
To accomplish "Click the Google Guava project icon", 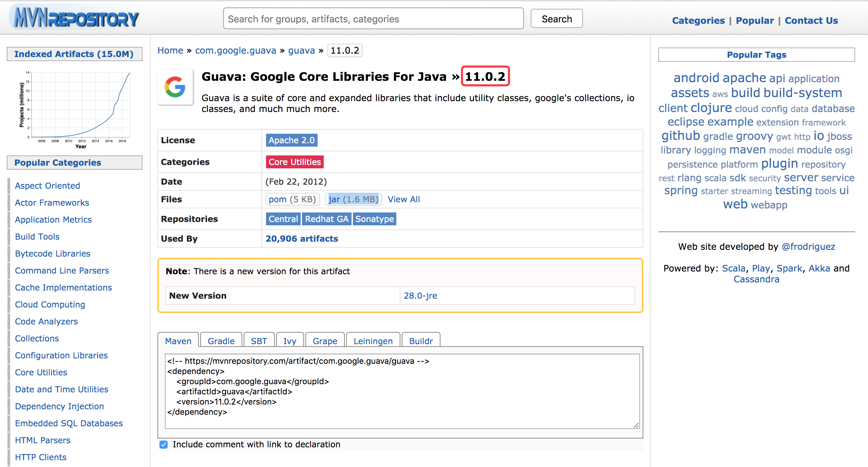I will (x=175, y=88).
